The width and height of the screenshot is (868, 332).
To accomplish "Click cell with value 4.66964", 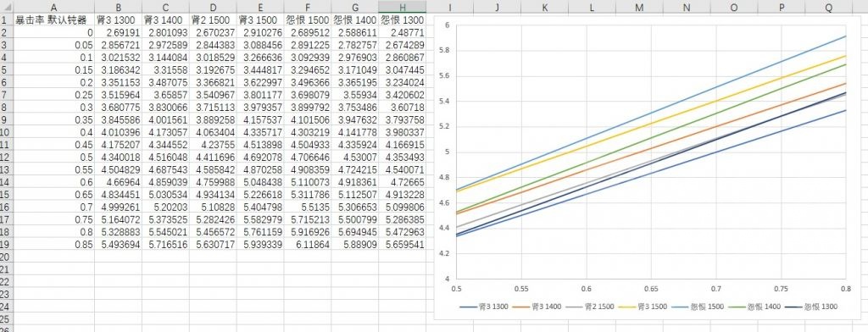I will (118, 182).
